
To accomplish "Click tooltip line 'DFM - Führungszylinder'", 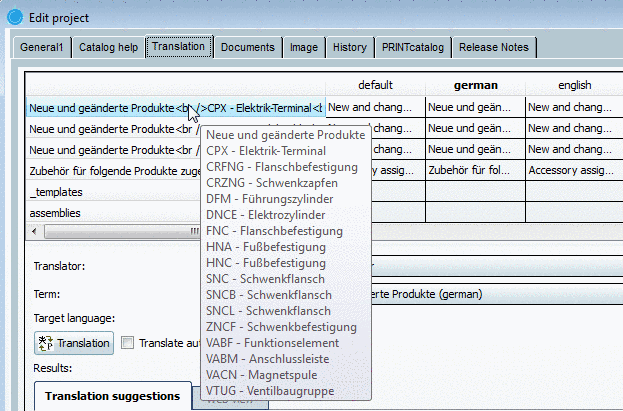I will (x=269, y=199).
